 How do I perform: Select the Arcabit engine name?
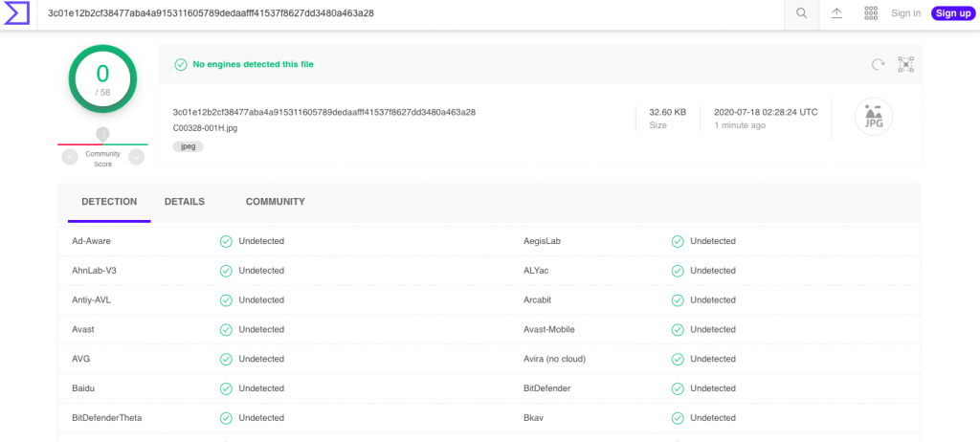538,300
